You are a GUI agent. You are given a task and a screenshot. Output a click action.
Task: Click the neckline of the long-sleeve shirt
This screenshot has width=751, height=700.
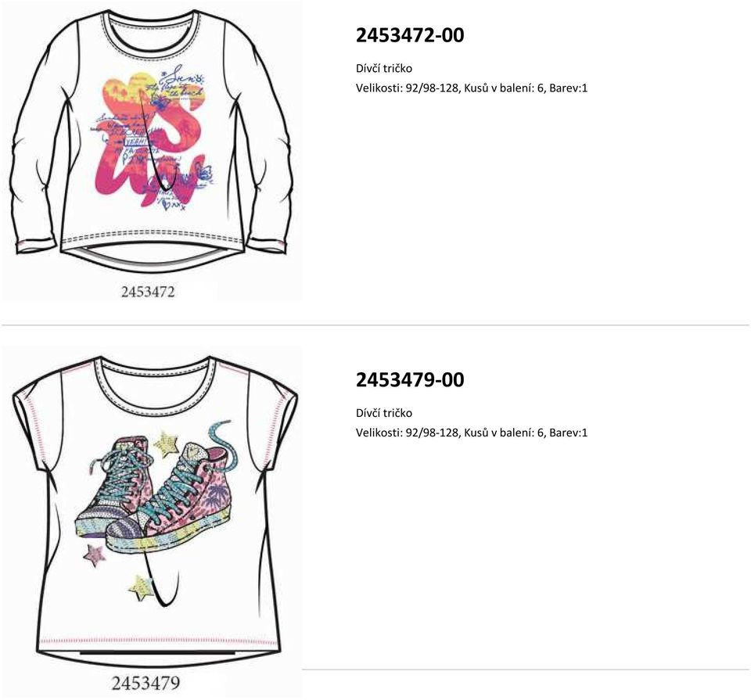tap(150, 34)
